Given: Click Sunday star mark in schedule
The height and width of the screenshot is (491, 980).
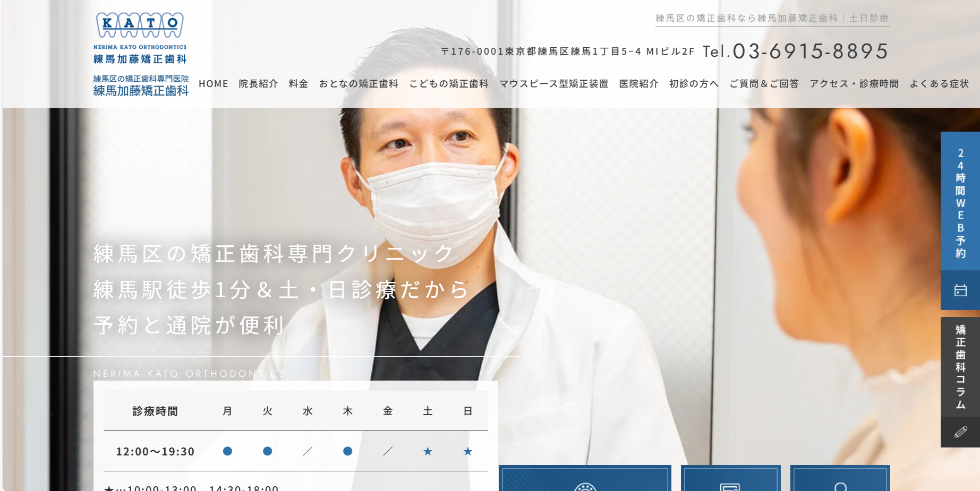Looking at the screenshot, I should coord(468,451).
